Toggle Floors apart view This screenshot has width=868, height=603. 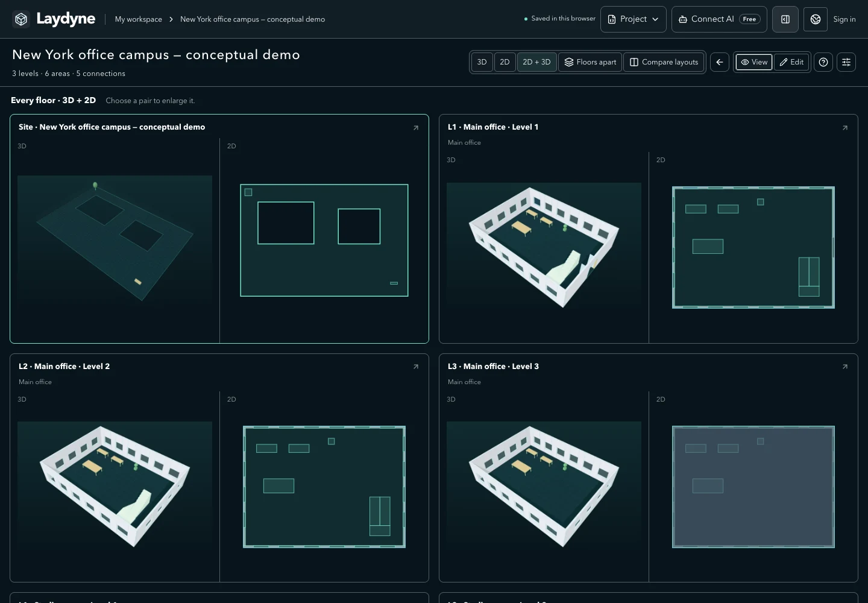[591, 62]
